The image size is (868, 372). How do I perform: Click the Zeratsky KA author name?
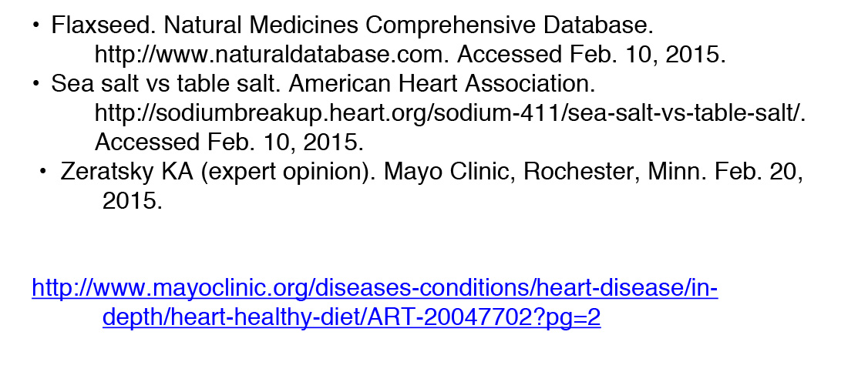coord(126,173)
